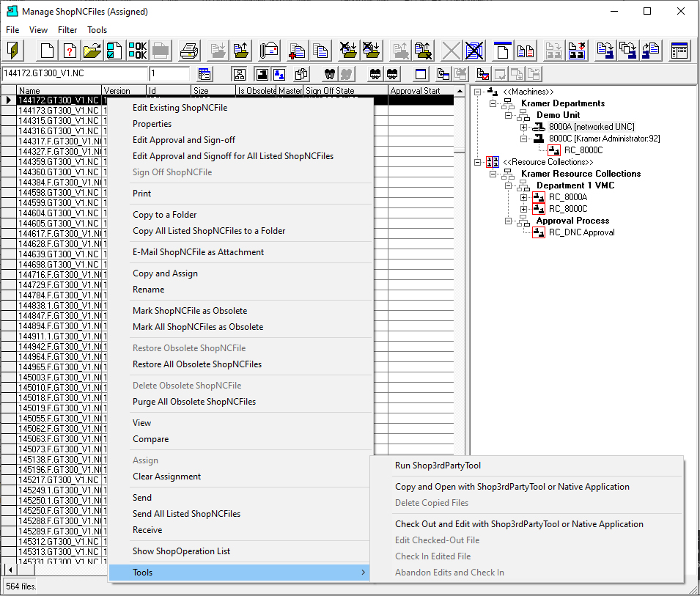Click the send all documents to machine icon
This screenshot has width=700, height=596.
pos(628,51)
